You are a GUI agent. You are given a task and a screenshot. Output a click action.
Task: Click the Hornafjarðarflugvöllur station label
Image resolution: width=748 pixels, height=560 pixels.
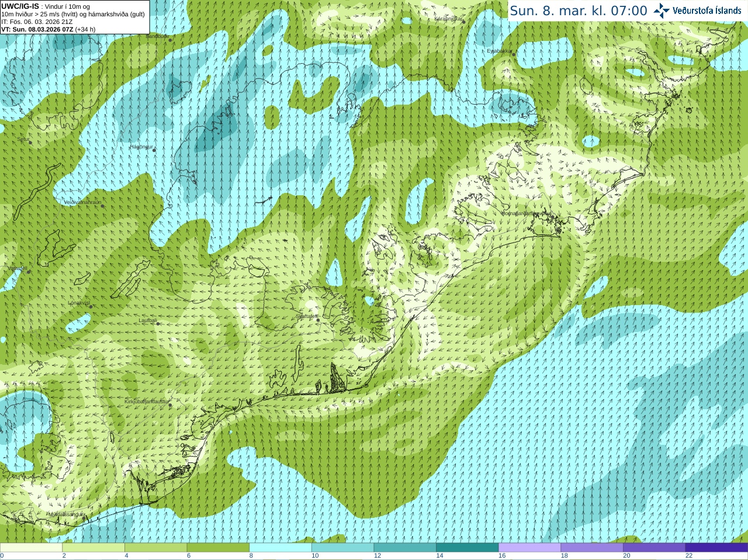coord(526,213)
